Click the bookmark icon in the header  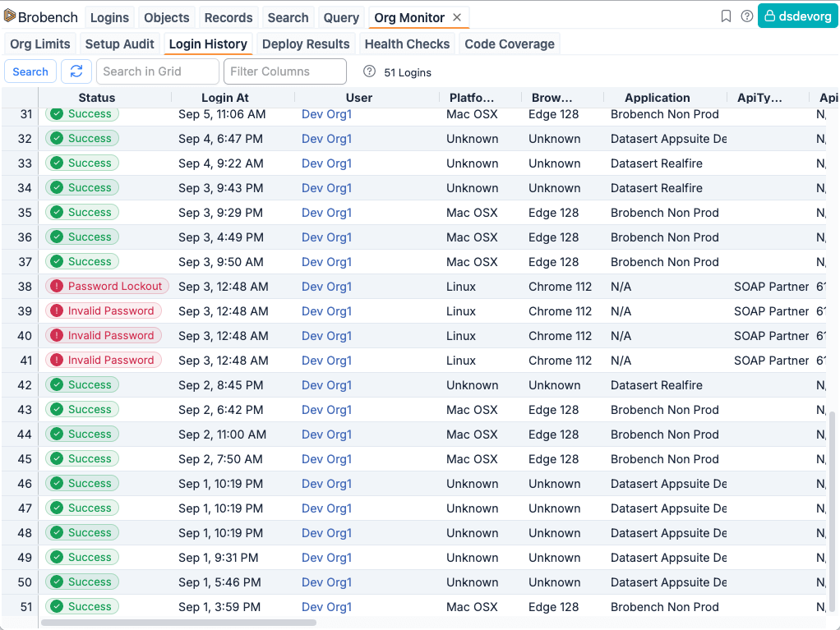[726, 16]
